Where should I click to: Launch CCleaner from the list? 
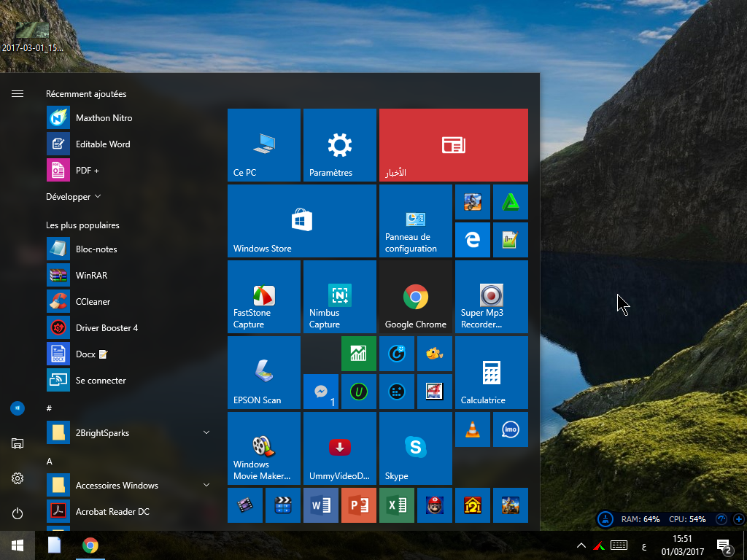128,301
